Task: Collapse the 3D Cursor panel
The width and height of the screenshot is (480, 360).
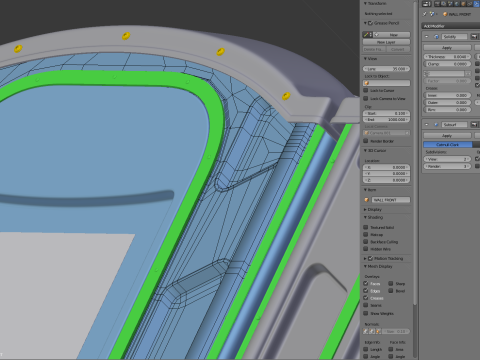Action: [x=365, y=151]
